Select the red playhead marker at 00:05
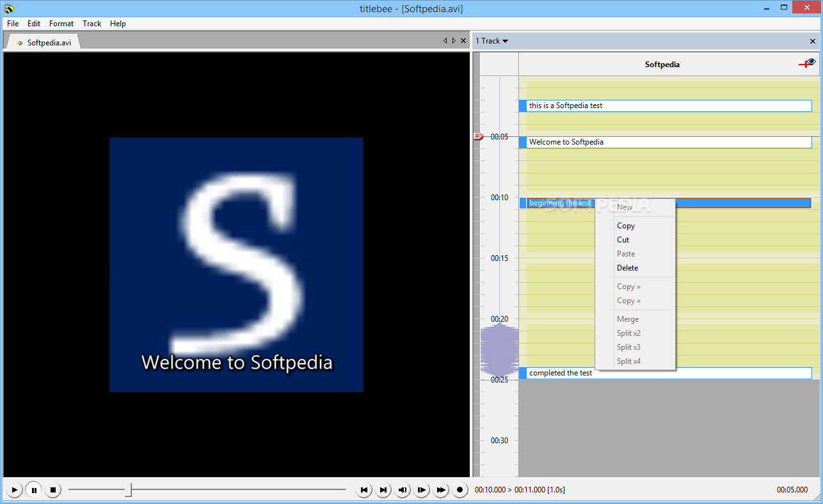This screenshot has height=504, width=823. [x=478, y=136]
